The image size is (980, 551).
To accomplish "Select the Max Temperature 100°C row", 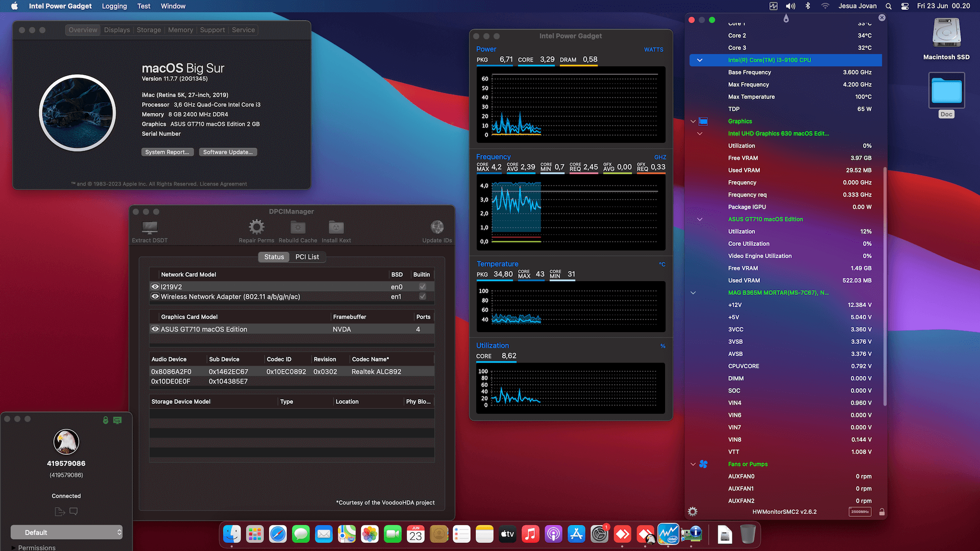I will pyautogui.click(x=786, y=97).
